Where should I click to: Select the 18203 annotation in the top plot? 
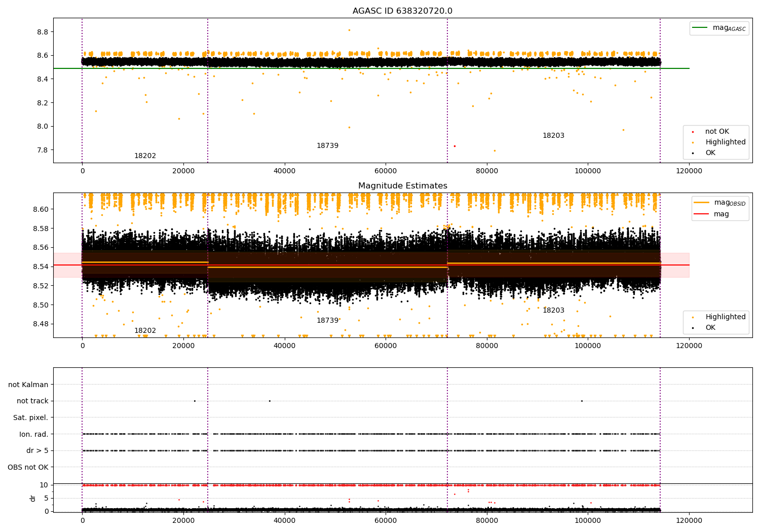tap(553, 136)
